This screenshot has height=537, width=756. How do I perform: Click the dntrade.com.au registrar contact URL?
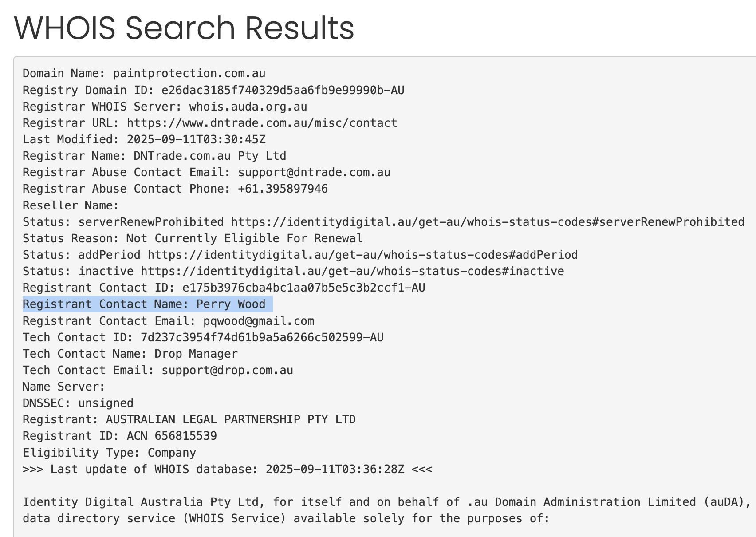pos(262,123)
